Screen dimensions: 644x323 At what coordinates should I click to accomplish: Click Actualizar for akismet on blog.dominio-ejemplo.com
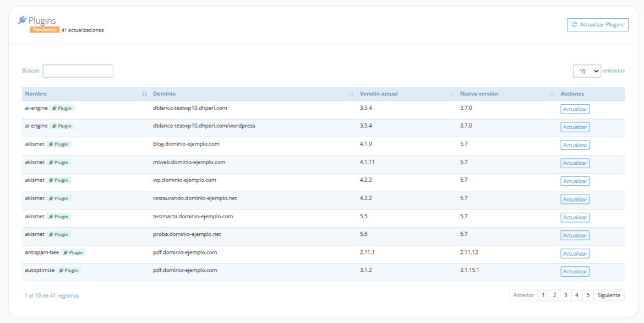[x=575, y=146]
